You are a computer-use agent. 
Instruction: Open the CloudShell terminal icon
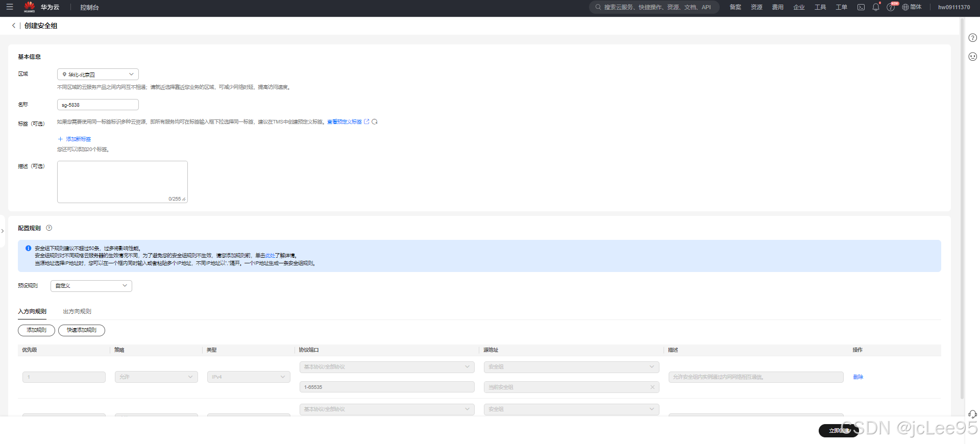click(x=861, y=7)
